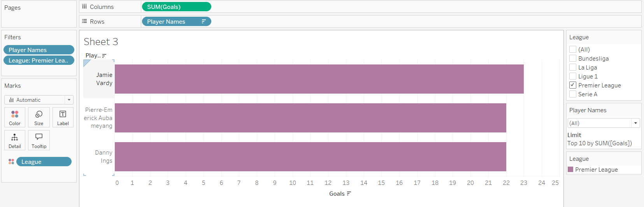Check the Bundesliga league filter

pos(573,58)
